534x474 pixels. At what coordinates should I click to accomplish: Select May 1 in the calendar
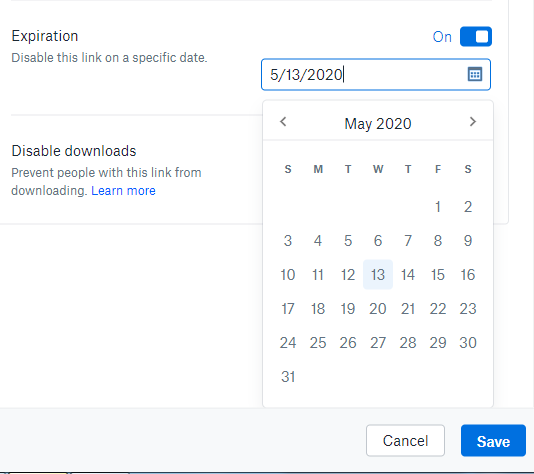click(x=438, y=207)
